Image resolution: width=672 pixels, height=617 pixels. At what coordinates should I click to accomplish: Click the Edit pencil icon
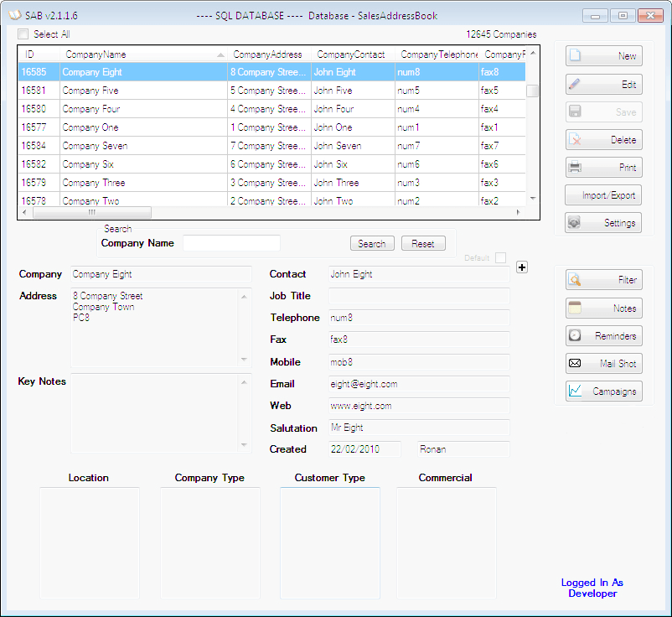coord(575,84)
